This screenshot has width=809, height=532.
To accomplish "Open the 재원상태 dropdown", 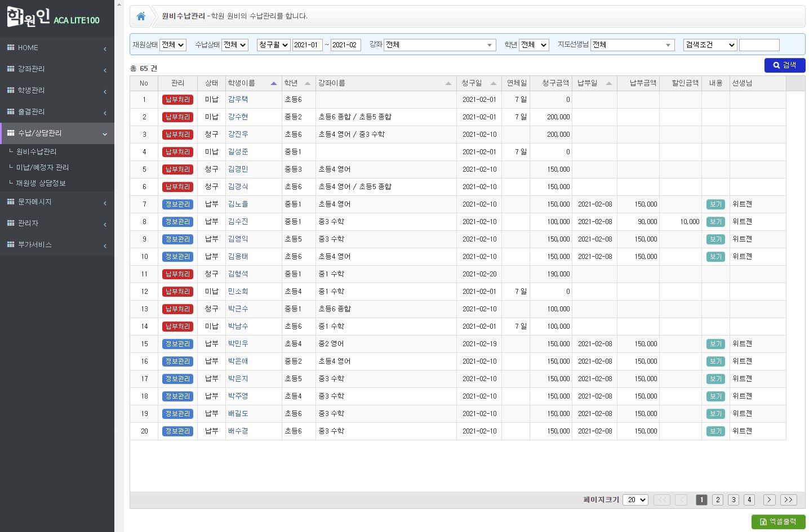I will point(173,45).
